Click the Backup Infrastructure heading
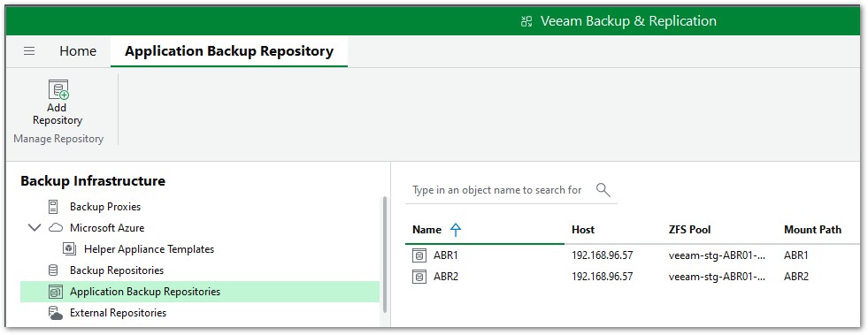Screen dimensions: 868x335 coord(93,181)
